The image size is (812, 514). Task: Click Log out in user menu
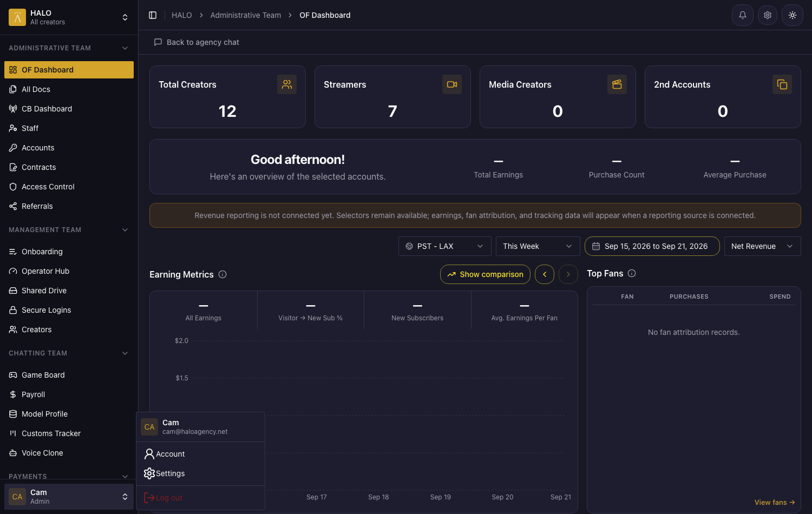[x=200, y=498]
